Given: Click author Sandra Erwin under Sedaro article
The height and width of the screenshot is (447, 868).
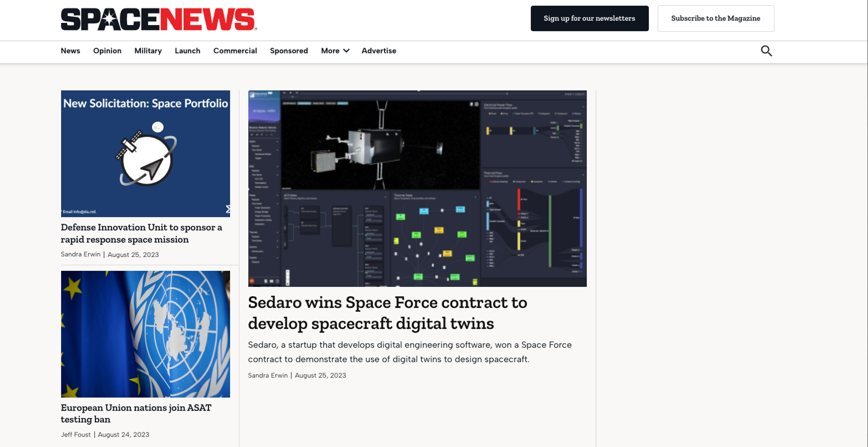Looking at the screenshot, I should (x=268, y=375).
